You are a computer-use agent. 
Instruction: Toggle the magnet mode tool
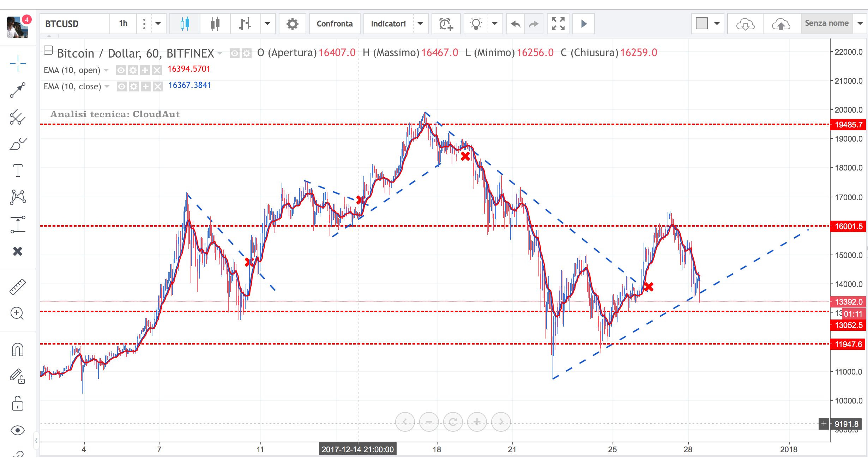[18, 349]
